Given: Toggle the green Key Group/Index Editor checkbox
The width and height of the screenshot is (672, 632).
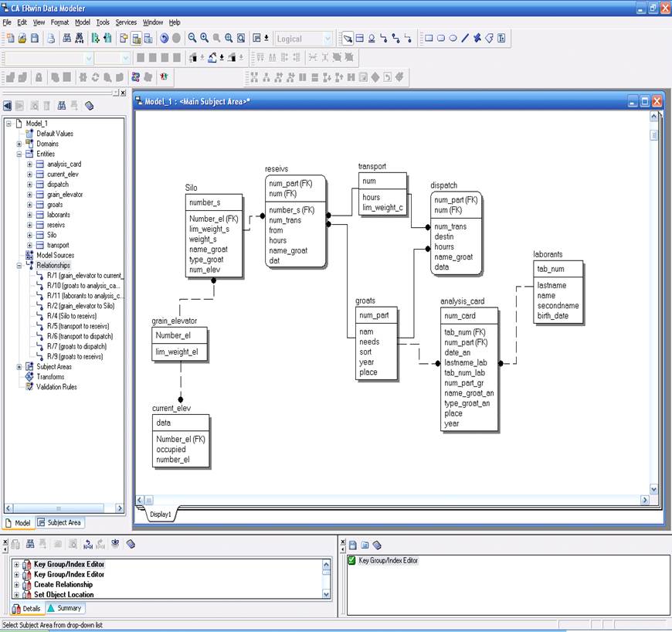Looking at the screenshot, I should pos(352,560).
